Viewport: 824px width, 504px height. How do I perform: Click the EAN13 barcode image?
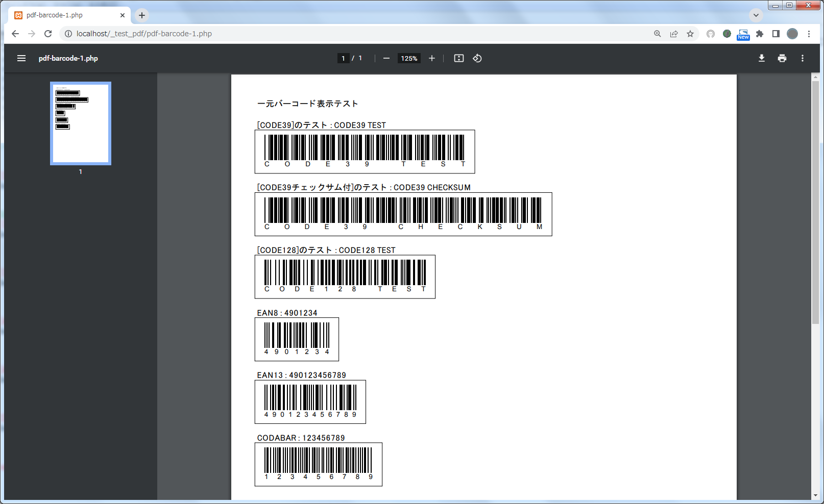(310, 402)
